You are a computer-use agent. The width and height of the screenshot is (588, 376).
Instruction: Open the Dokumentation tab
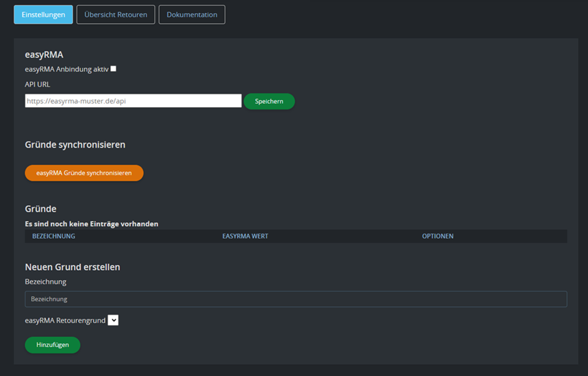point(192,15)
